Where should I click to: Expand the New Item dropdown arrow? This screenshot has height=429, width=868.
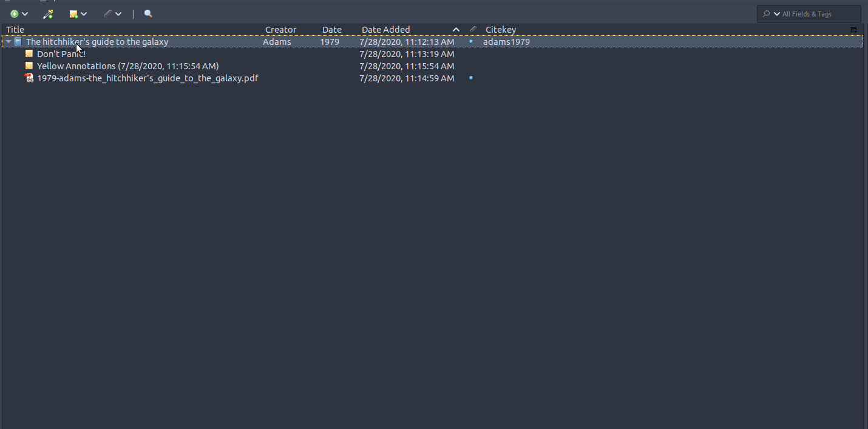(25, 14)
